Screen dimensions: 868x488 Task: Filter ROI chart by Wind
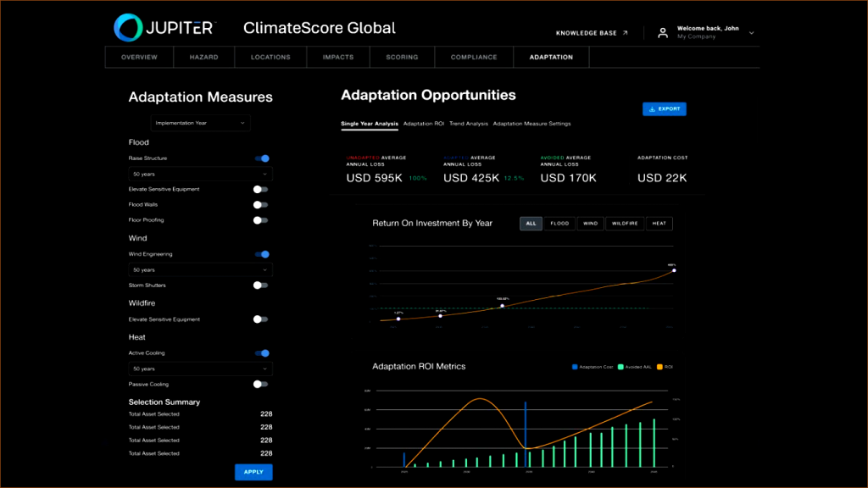[591, 224]
